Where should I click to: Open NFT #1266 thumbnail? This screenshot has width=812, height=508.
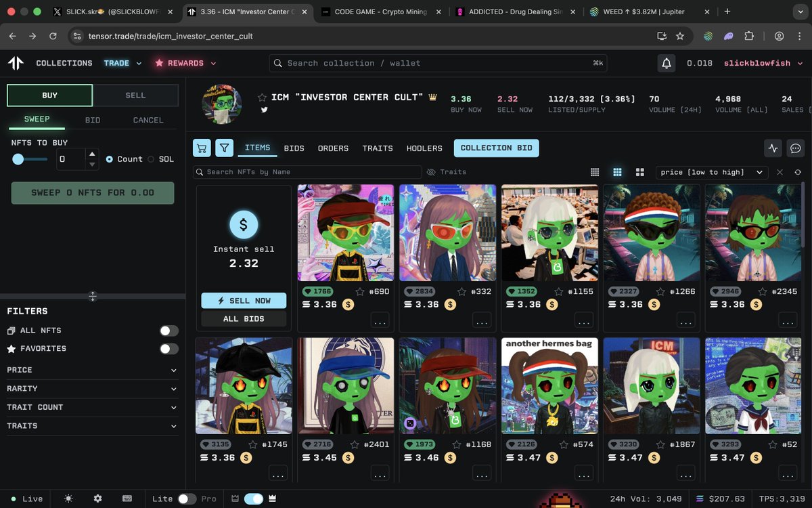(x=651, y=233)
